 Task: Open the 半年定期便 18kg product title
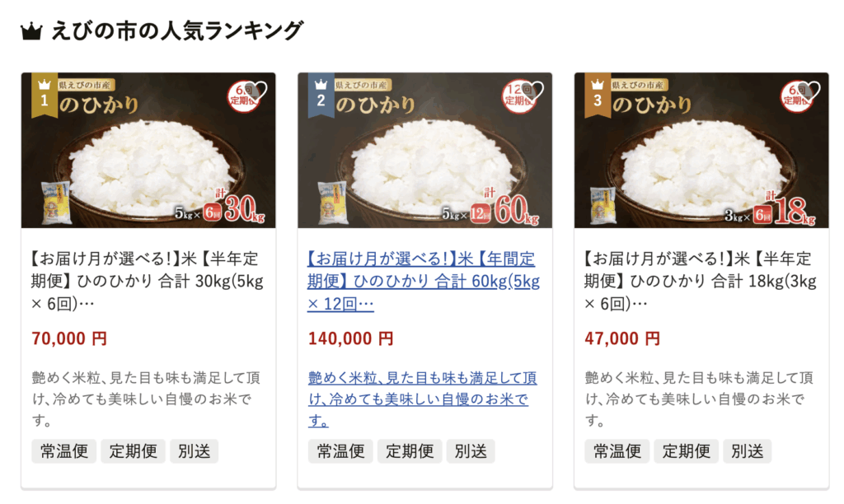[701, 282]
